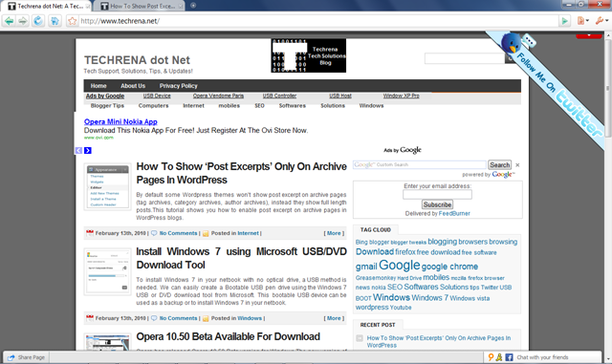Click the green Go arrow in address bar
Image resolution: width=612 pixels, height=364 pixels.
click(564, 21)
